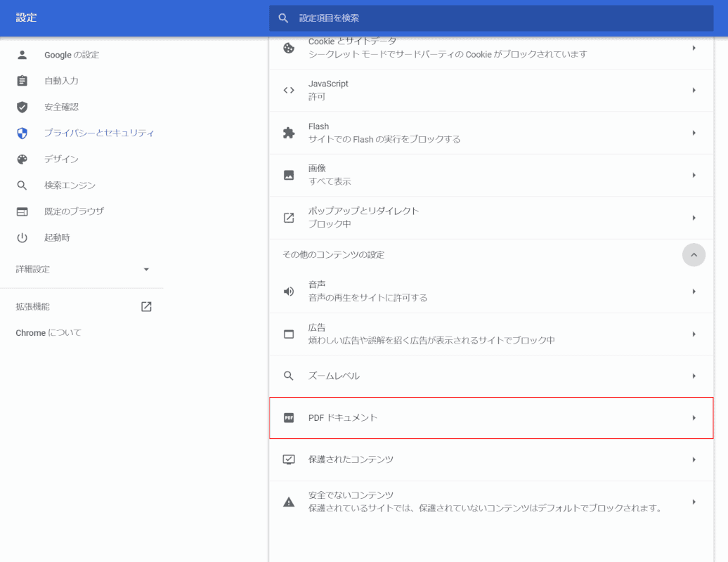
Task: Click the PDF icon in PDF ドキュメント row
Action: (289, 418)
